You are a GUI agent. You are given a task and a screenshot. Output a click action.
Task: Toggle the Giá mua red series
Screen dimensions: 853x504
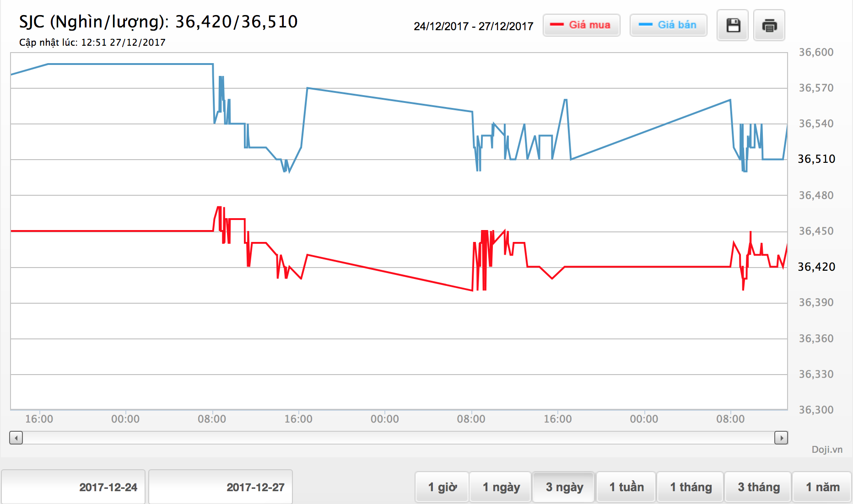tap(581, 25)
